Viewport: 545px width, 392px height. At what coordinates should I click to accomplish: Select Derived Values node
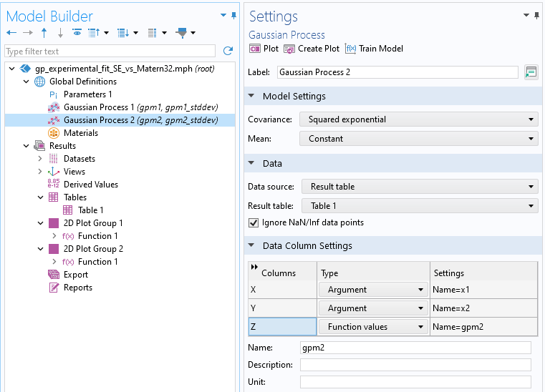point(91,185)
